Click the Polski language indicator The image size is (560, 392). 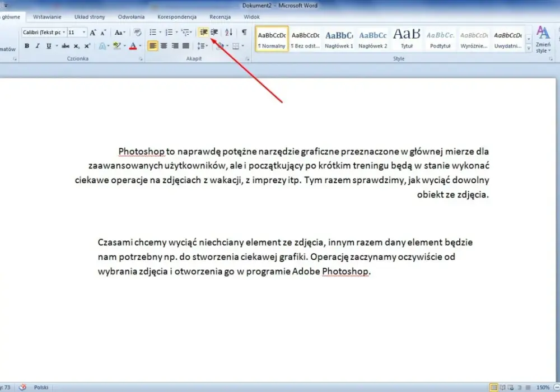(x=41, y=388)
